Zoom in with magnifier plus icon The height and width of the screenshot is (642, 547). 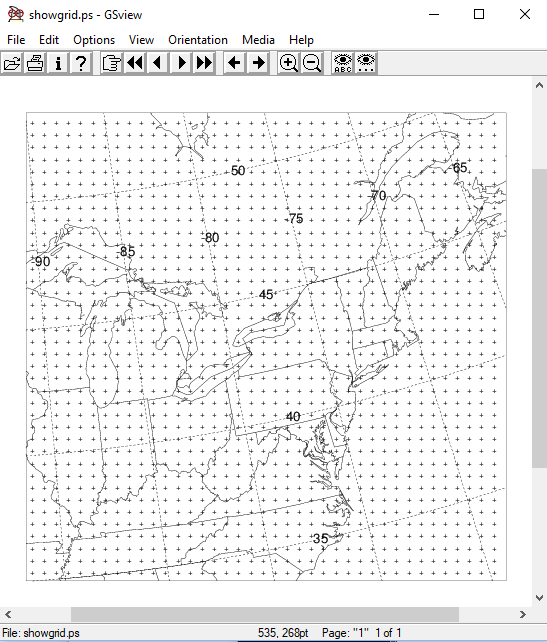coord(289,63)
